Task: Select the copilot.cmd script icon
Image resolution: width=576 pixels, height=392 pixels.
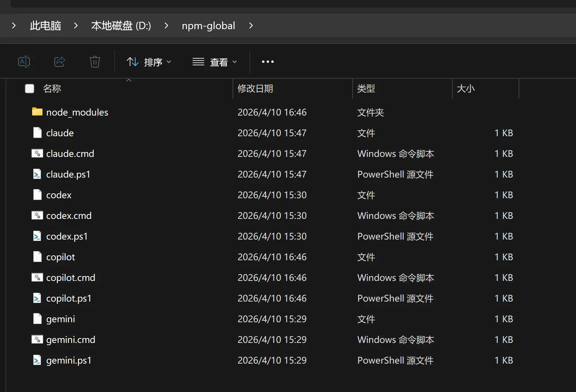Action: point(37,277)
